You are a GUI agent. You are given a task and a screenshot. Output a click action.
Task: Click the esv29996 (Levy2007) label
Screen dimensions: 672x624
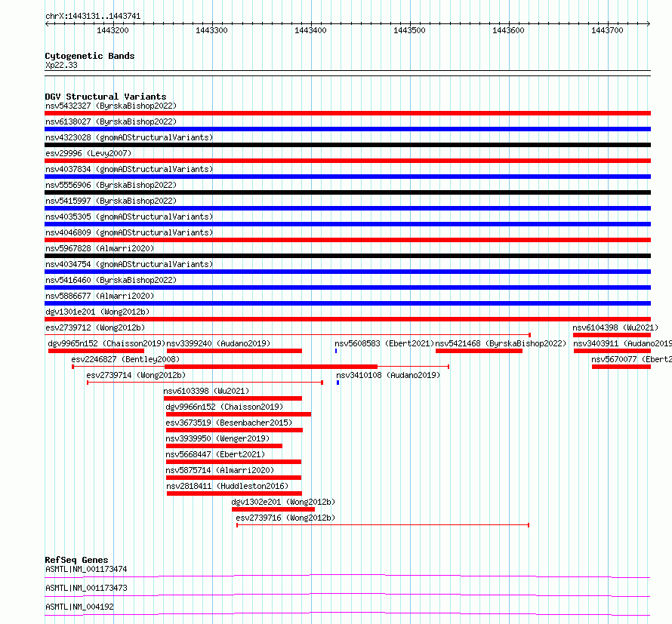point(88,153)
